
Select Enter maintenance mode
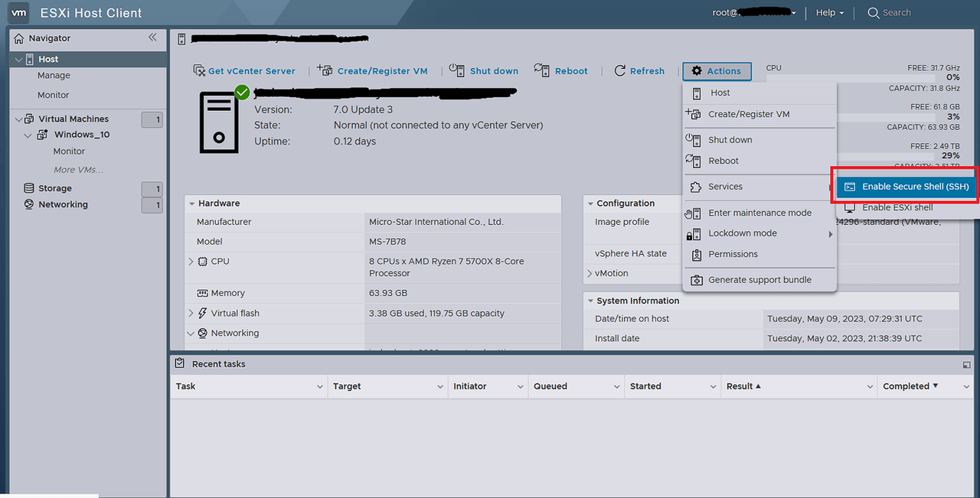[x=759, y=213]
